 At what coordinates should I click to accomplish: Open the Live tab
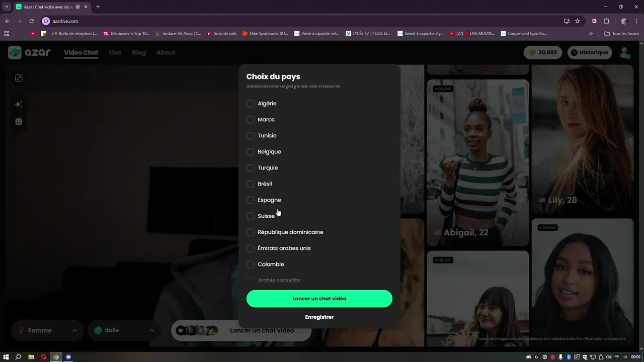(x=115, y=53)
